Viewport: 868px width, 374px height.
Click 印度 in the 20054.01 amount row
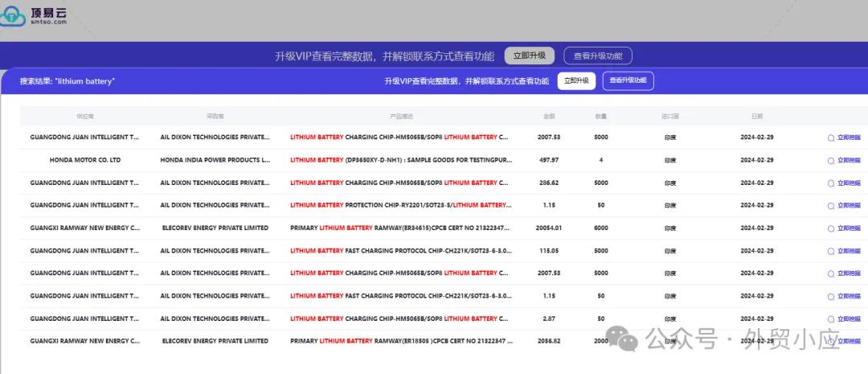click(669, 228)
